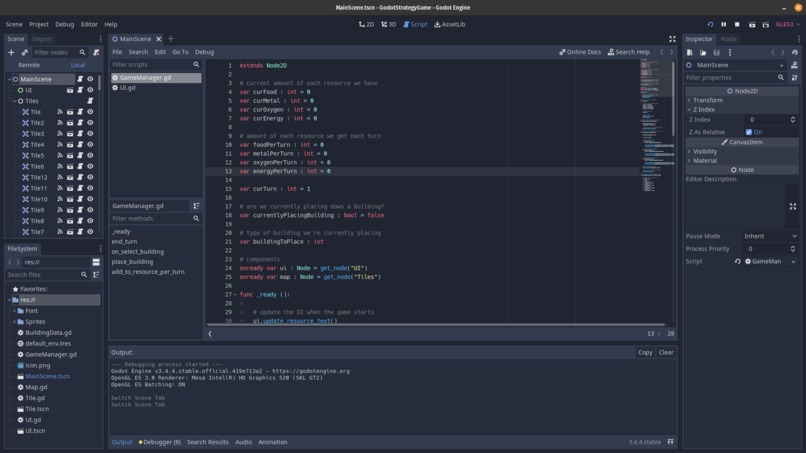
Task: Click the script minimap overview
Action: pyautogui.click(x=655, y=126)
